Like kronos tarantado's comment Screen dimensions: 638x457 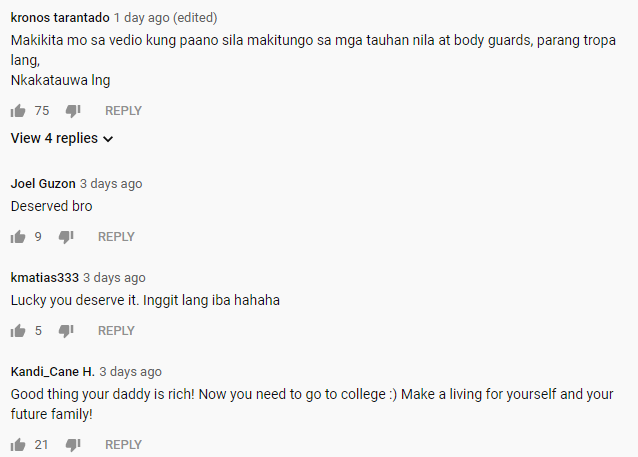[18, 111]
